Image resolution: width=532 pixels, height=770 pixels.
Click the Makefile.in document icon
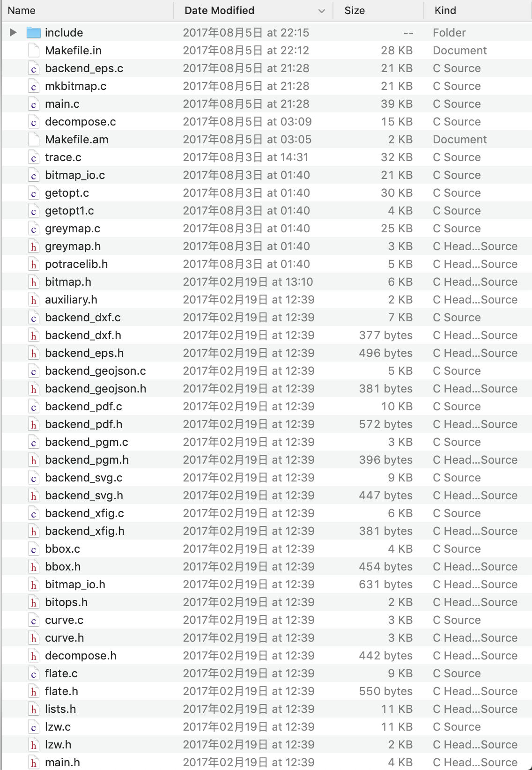tap(34, 50)
